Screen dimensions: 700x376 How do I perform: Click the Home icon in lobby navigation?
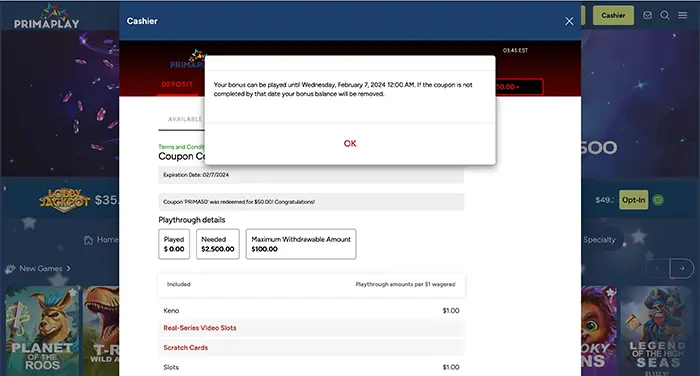[x=88, y=240]
